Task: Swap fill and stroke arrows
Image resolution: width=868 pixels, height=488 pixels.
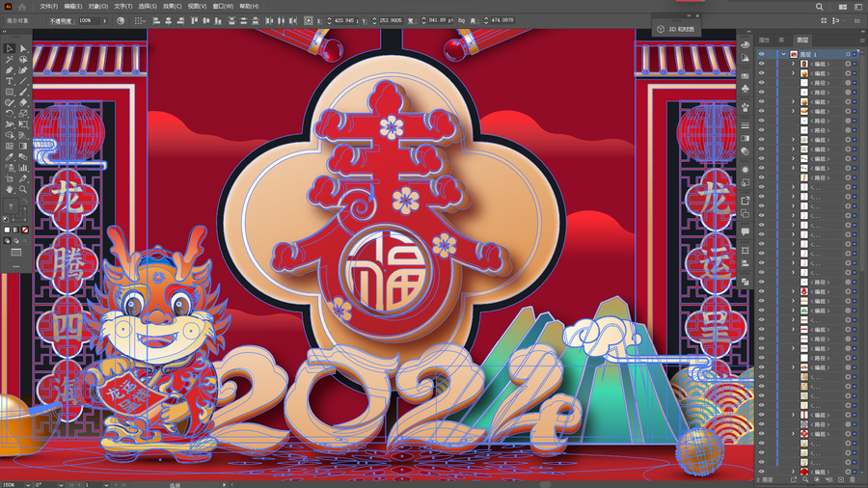Action: click(x=25, y=201)
